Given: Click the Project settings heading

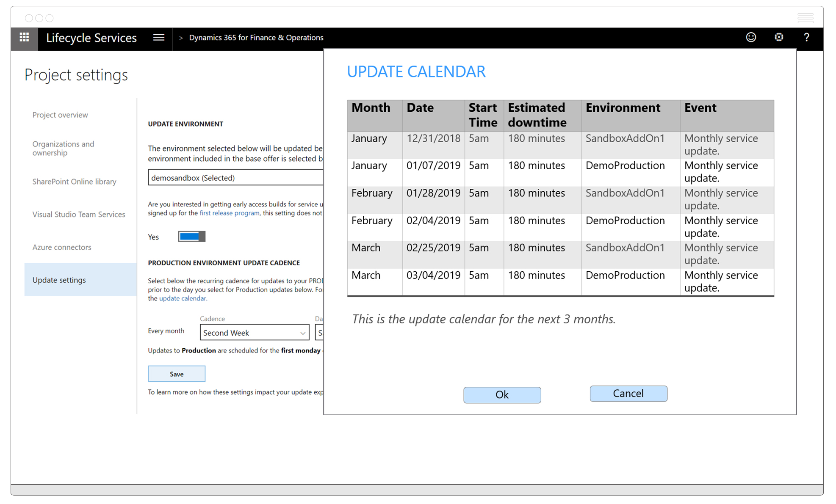Looking at the screenshot, I should coord(76,75).
